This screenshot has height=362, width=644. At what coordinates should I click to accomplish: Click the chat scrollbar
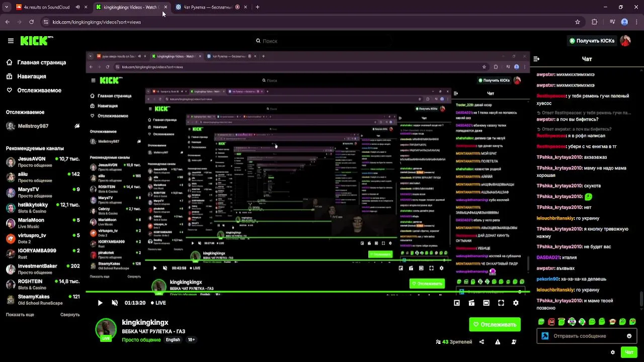click(x=640, y=299)
